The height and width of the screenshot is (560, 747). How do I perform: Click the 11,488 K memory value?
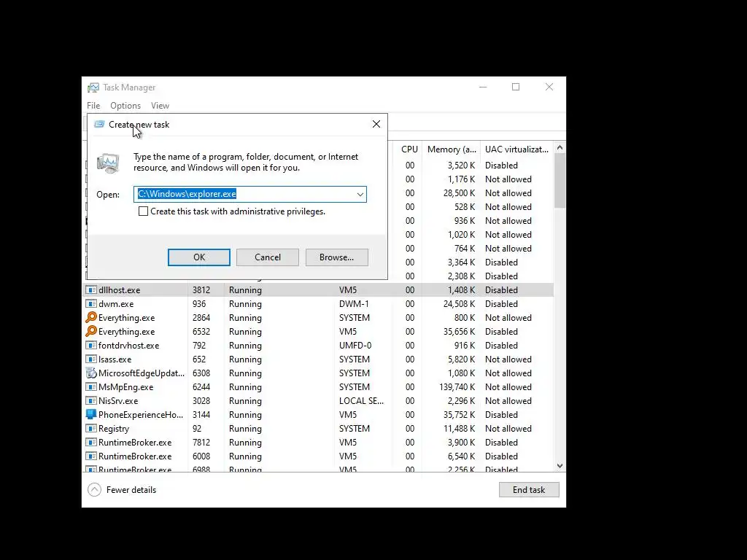pyautogui.click(x=460, y=428)
